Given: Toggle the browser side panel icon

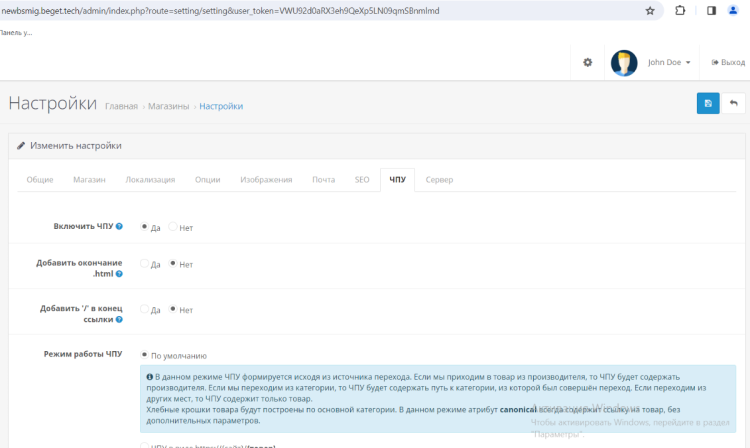Looking at the screenshot, I should (x=711, y=11).
